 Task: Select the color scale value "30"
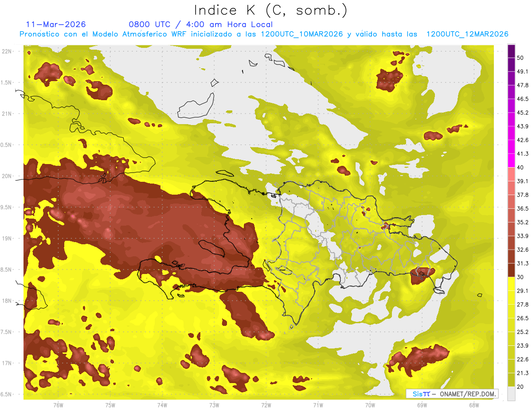pyautogui.click(x=520, y=277)
